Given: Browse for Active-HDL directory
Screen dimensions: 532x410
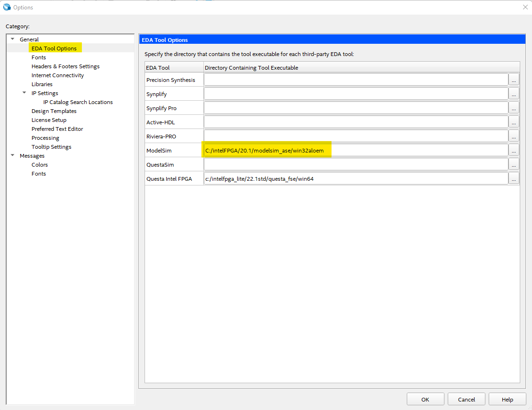Looking at the screenshot, I should 514,122.
